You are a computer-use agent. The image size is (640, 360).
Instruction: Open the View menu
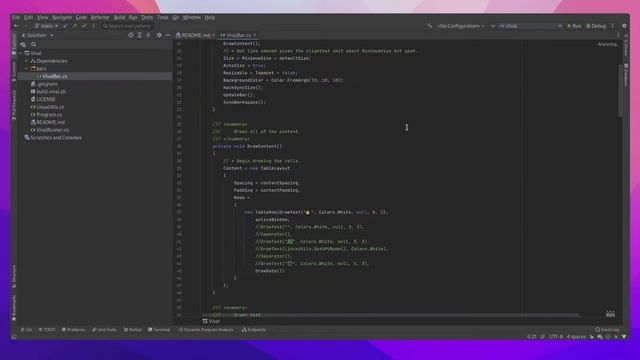coord(42,18)
